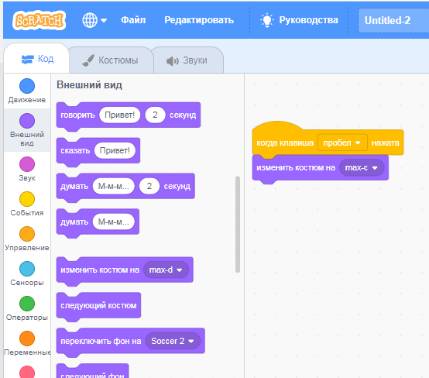Open the пробел key dropdown in hat block
This screenshot has height=378, width=429.
[x=342, y=143]
